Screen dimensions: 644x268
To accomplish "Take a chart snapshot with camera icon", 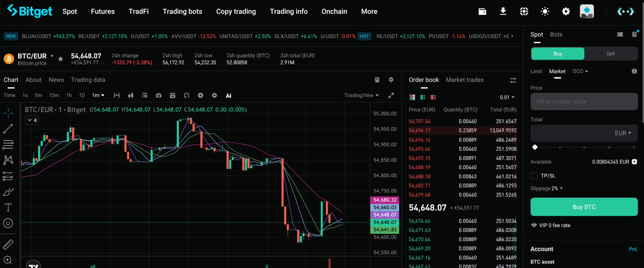I will click(158, 95).
